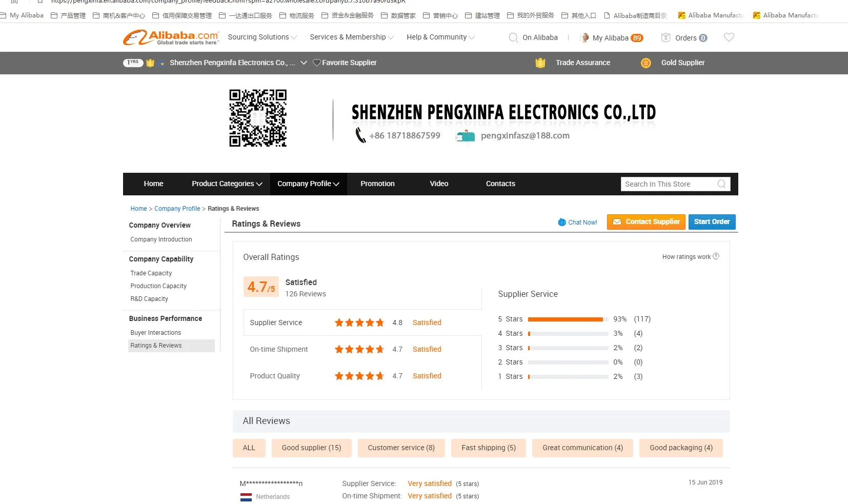Click the folder icon of 产品管理 bookmark
The height and width of the screenshot is (504, 848).
[54, 15]
